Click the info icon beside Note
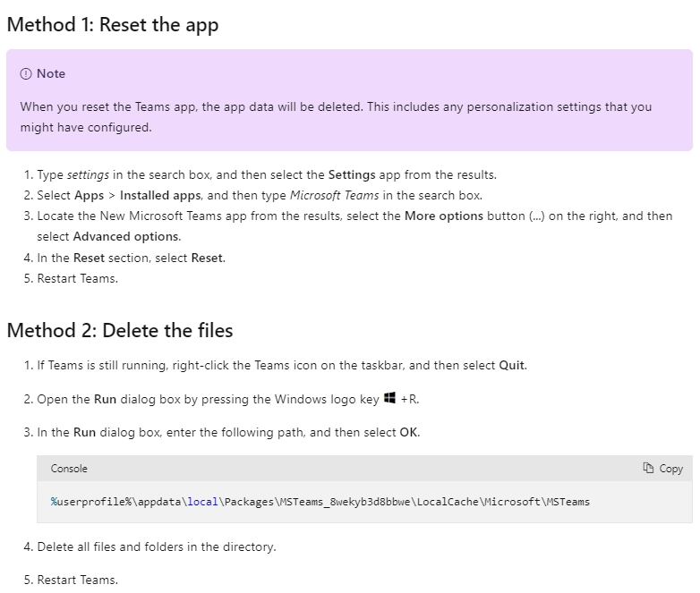 [26, 73]
